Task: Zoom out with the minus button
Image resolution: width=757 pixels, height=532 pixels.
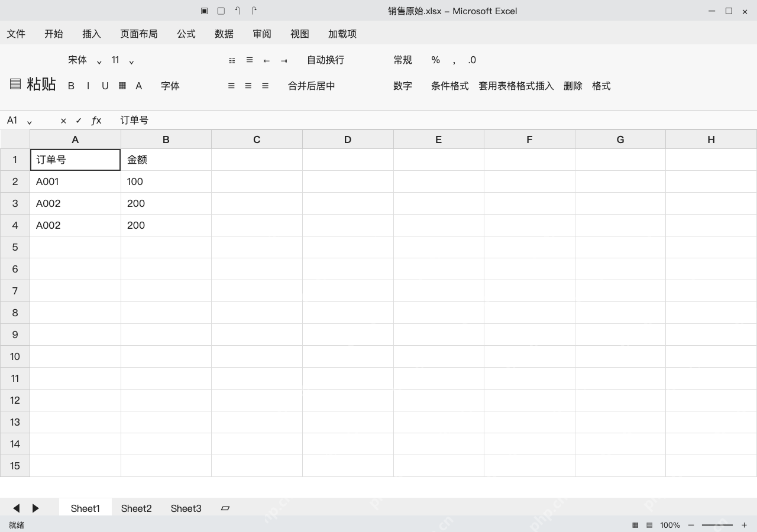Action: 691,525
